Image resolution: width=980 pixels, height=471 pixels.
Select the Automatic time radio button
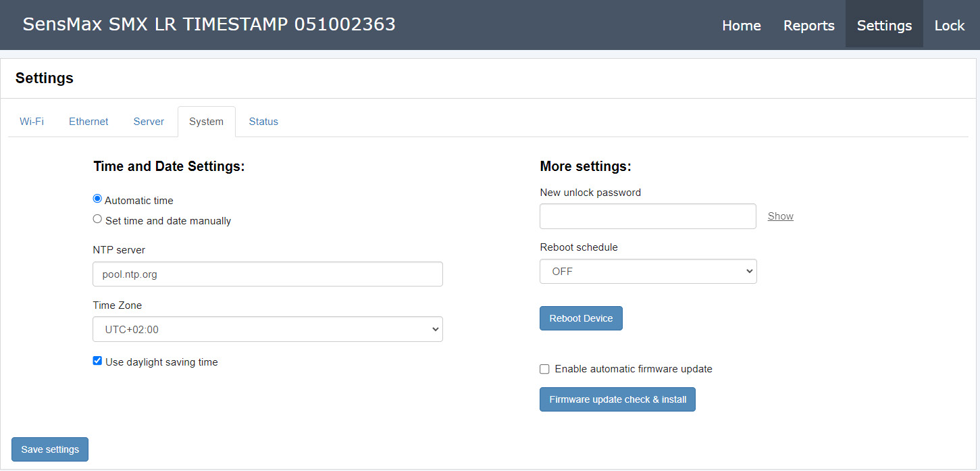[x=97, y=199]
